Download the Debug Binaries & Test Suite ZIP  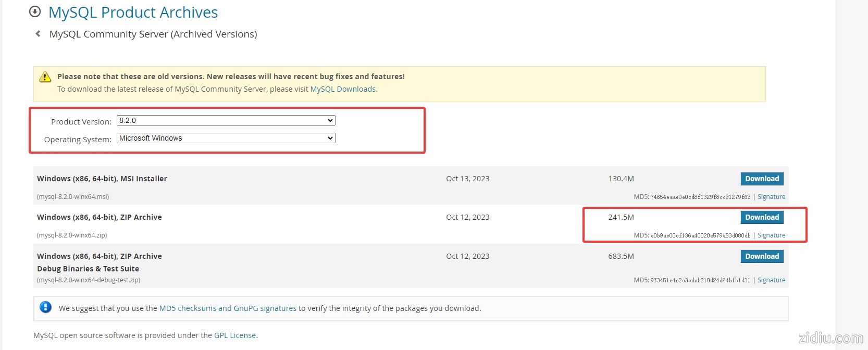click(x=762, y=256)
